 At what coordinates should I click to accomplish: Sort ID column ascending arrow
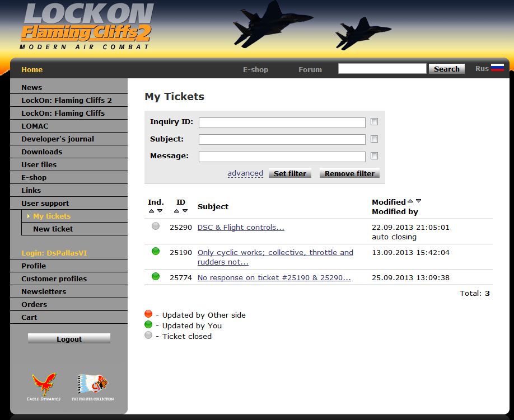point(176,211)
